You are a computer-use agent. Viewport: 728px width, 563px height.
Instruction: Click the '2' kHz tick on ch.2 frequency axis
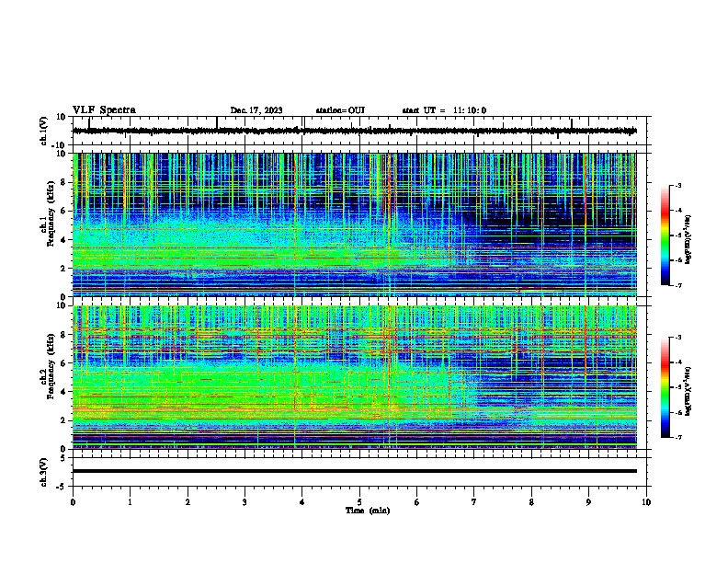[x=63, y=420]
